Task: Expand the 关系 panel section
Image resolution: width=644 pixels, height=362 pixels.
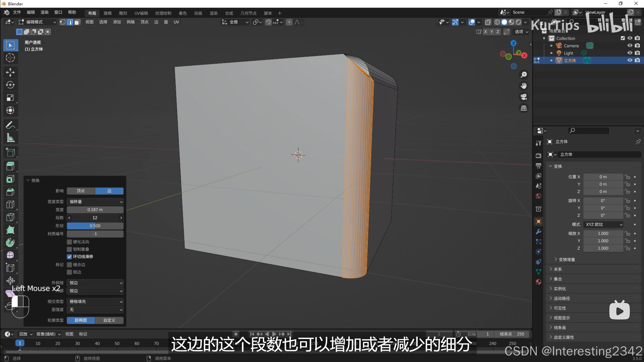Action: pyautogui.click(x=558, y=269)
